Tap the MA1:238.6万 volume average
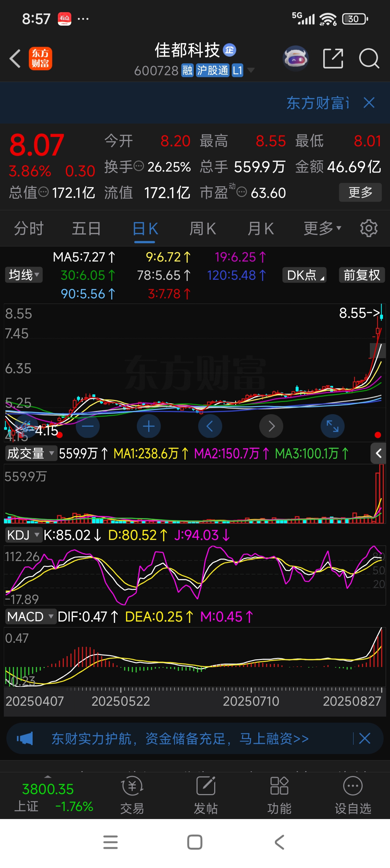This screenshot has height=868, width=390. point(151,453)
